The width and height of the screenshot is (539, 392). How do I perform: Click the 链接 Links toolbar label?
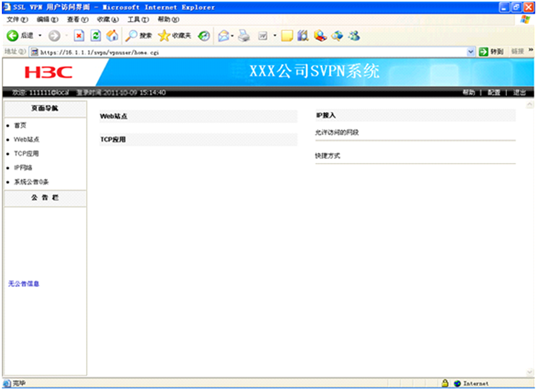[517, 52]
